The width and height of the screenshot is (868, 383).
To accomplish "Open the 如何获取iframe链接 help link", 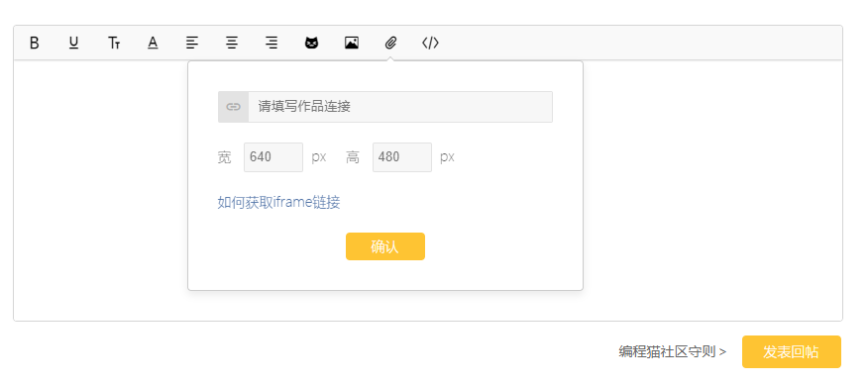I will coord(278,202).
